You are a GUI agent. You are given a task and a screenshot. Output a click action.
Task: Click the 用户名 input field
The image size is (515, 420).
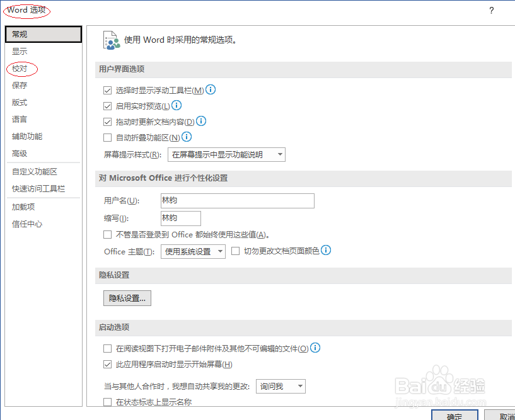[x=238, y=201]
